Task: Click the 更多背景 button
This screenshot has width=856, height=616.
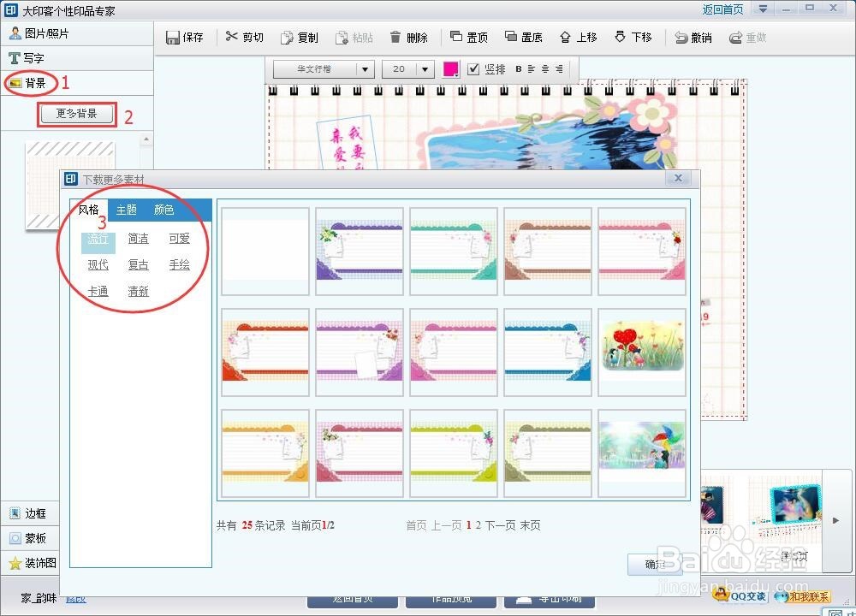Action: click(x=77, y=114)
